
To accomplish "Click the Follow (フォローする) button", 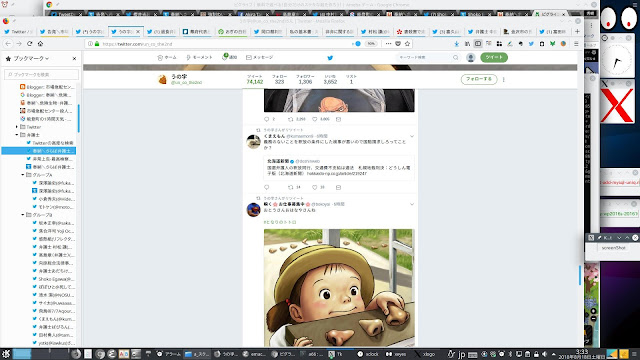I will click(x=479, y=79).
